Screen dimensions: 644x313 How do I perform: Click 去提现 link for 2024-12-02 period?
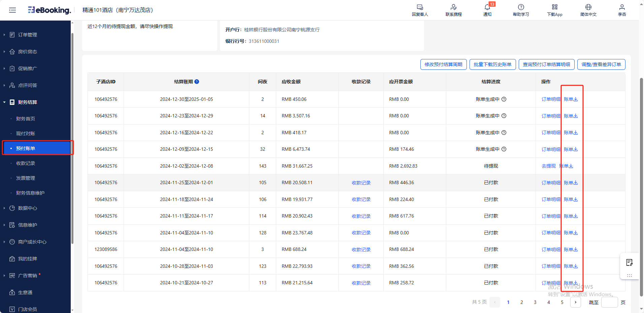(548, 166)
